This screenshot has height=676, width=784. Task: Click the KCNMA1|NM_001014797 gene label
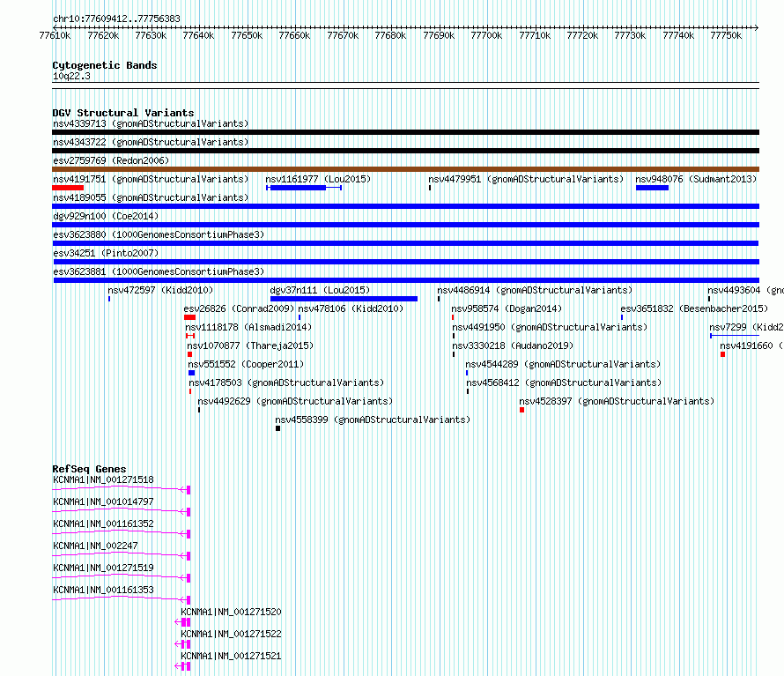point(103,501)
